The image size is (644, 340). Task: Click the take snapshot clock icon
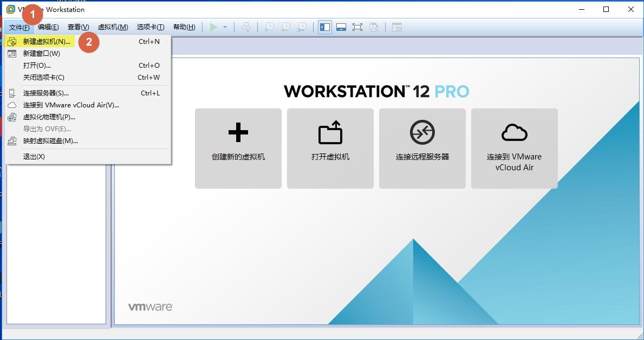point(269,27)
